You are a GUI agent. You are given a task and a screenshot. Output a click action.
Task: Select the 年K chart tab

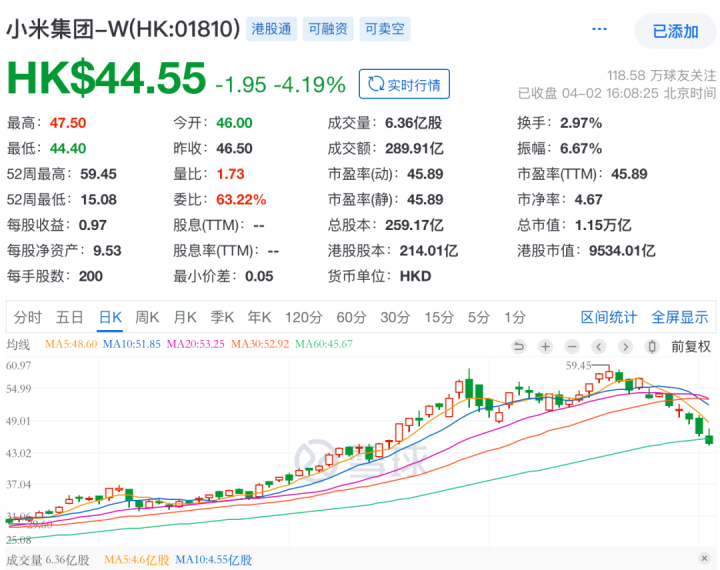[x=259, y=317]
